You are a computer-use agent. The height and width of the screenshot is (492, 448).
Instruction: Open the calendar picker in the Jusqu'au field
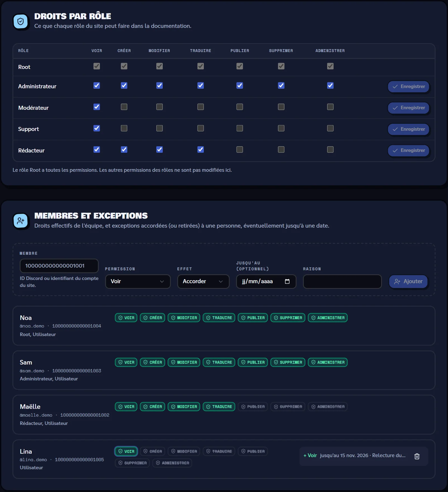[287, 281]
